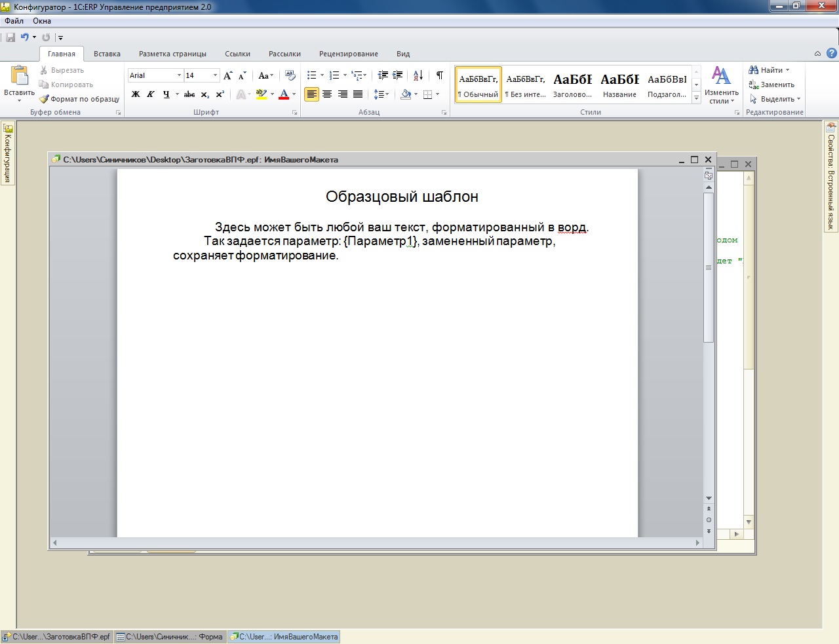Image resolution: width=839 pixels, height=644 pixels.
Task: Open the Окна menu
Action: (42, 21)
